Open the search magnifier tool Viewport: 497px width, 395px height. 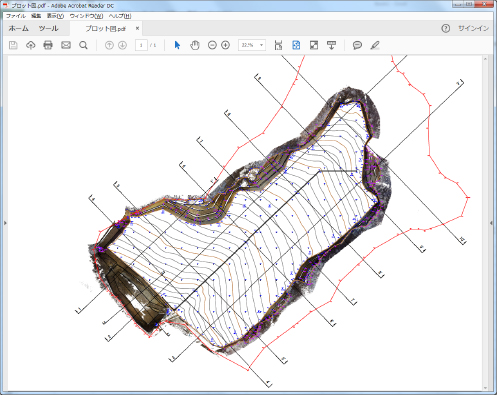[x=83, y=45]
